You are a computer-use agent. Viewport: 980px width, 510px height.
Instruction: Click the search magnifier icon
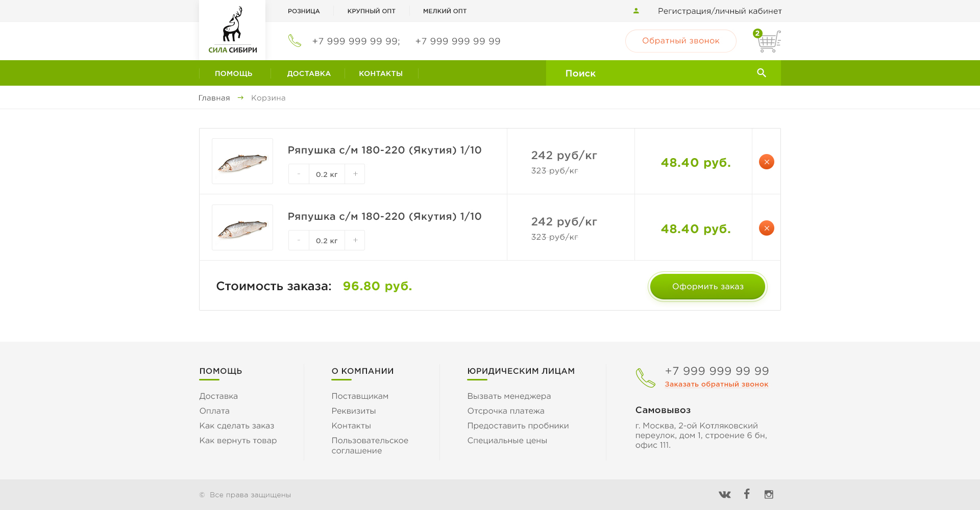click(x=762, y=73)
